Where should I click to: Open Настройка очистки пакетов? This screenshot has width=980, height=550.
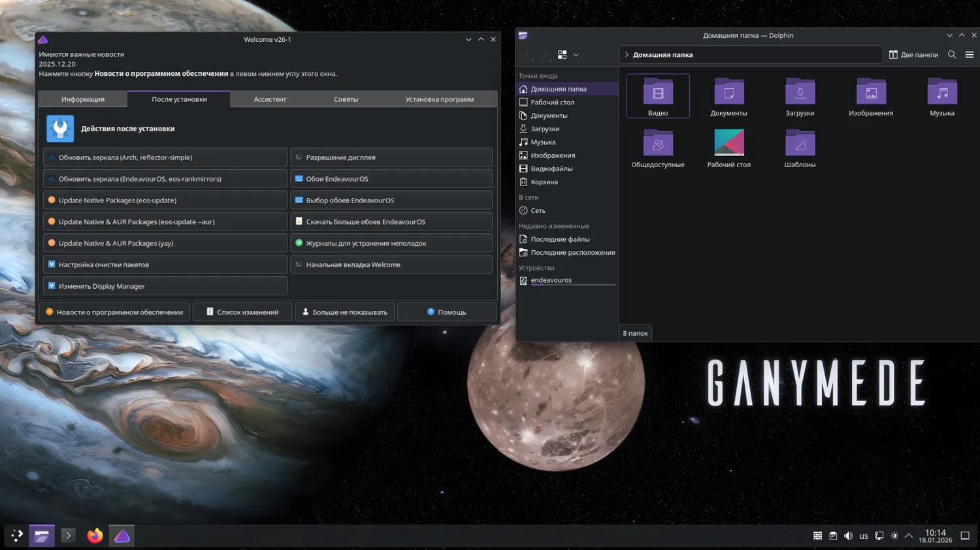(x=165, y=265)
